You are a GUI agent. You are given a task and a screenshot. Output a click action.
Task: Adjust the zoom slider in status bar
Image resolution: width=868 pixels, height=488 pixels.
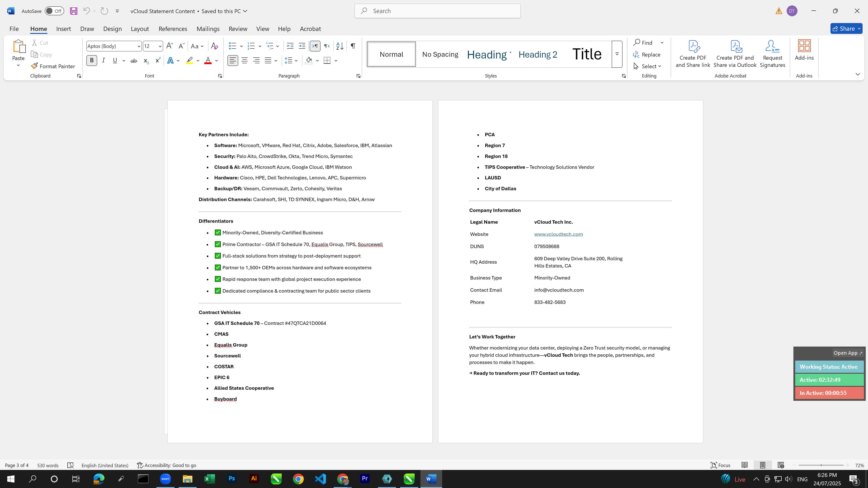coord(821,465)
